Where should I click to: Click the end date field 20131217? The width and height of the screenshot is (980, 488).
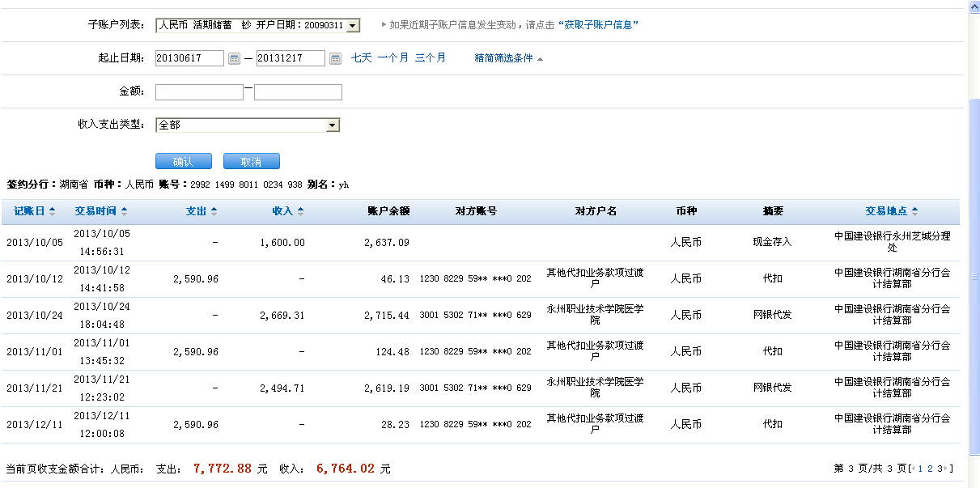tap(291, 58)
